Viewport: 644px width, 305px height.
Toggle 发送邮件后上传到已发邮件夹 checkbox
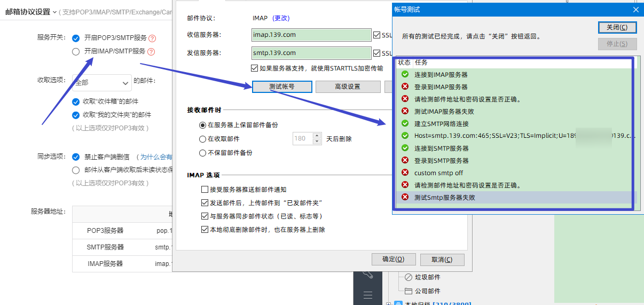[x=205, y=203]
